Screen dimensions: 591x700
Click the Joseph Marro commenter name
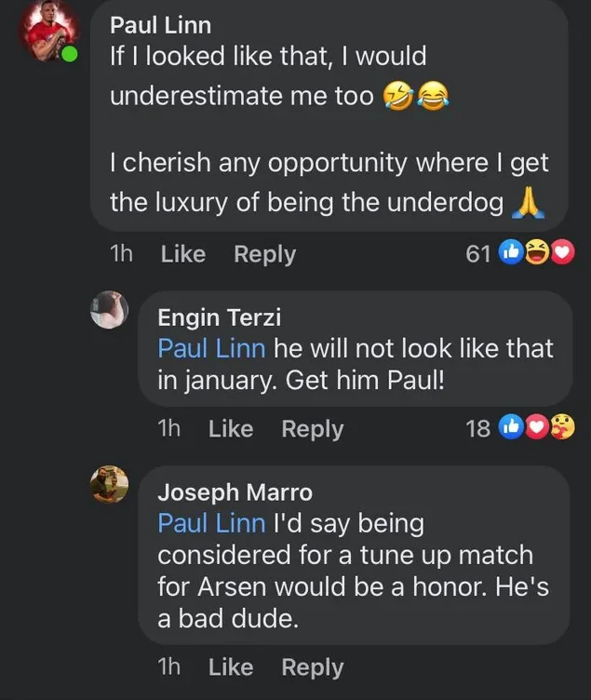(235, 492)
